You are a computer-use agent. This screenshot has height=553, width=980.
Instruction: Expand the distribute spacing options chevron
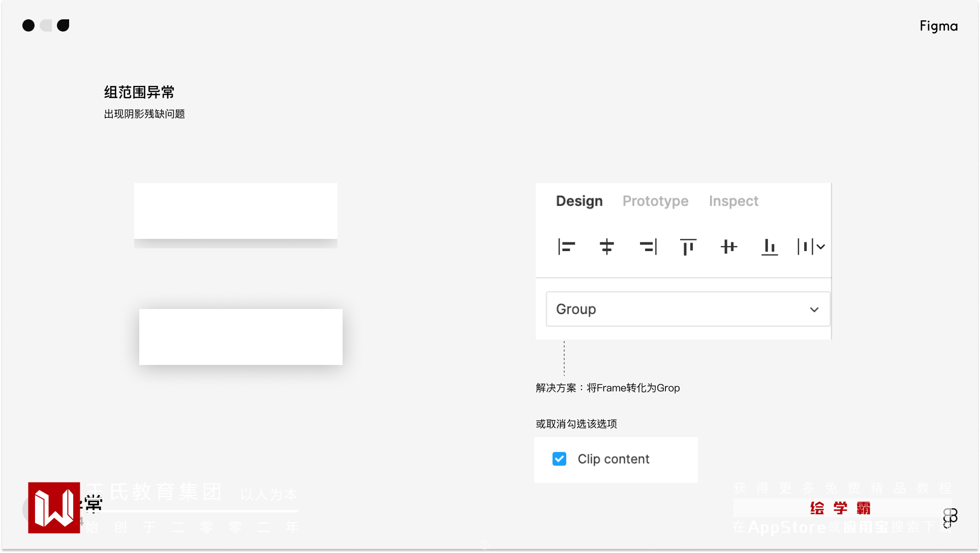[821, 247]
